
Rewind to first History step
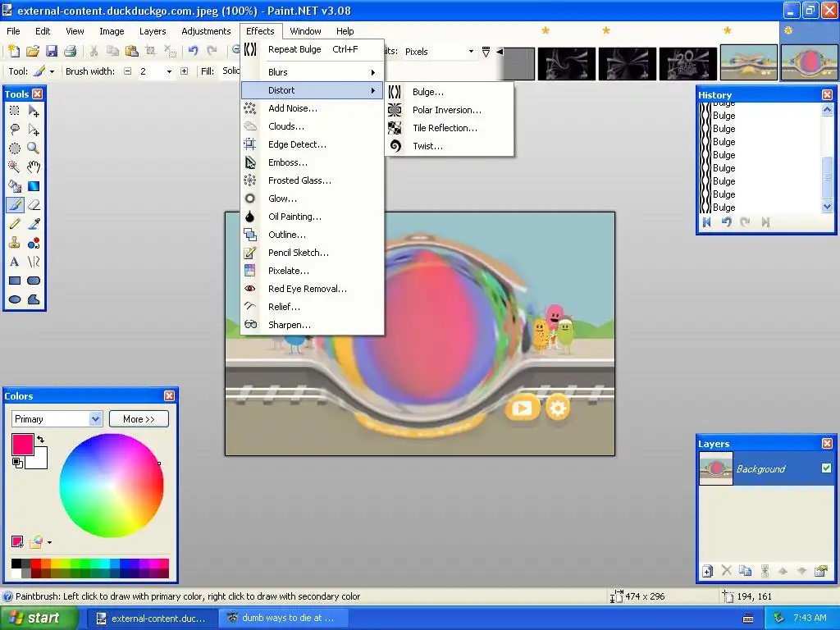(707, 221)
